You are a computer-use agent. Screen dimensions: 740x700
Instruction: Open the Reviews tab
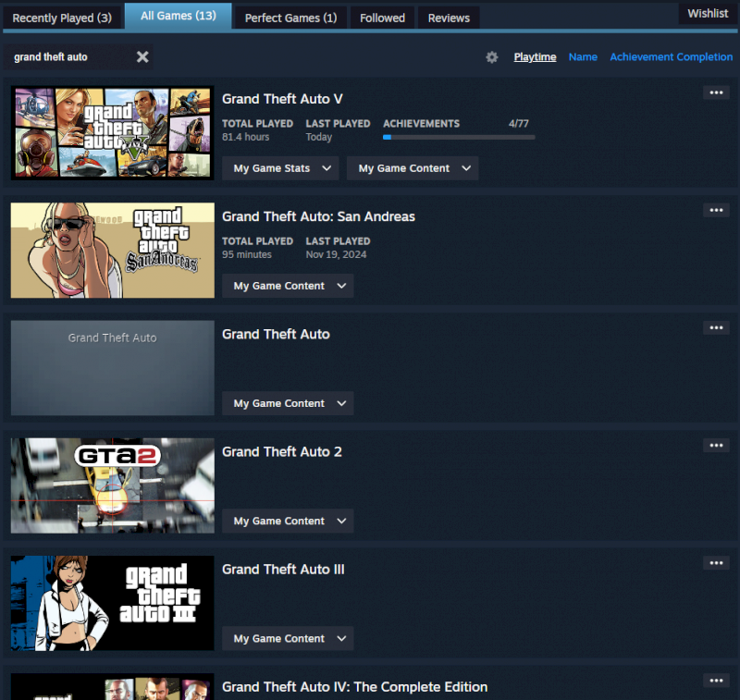point(449,18)
